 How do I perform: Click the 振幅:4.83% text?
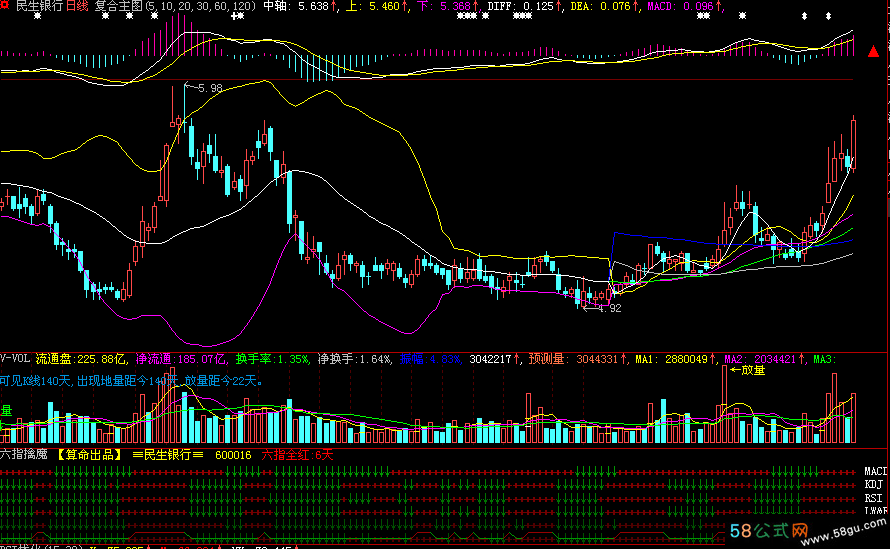430,359
